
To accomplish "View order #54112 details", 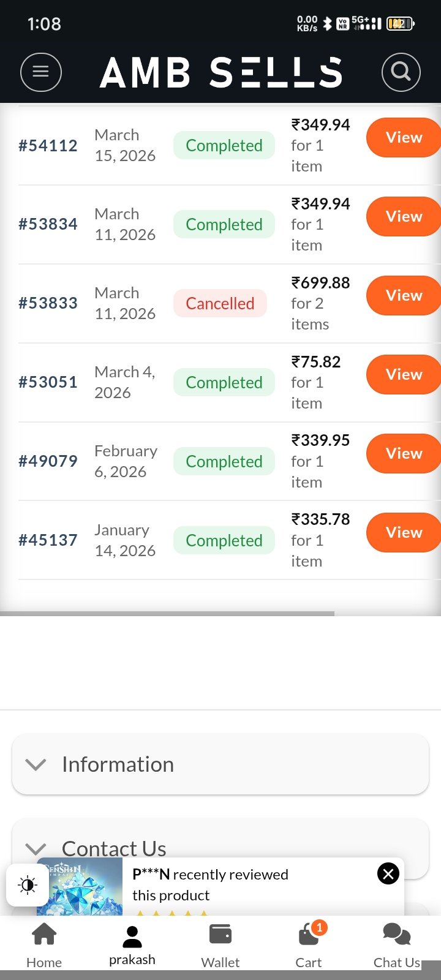I will [403, 138].
